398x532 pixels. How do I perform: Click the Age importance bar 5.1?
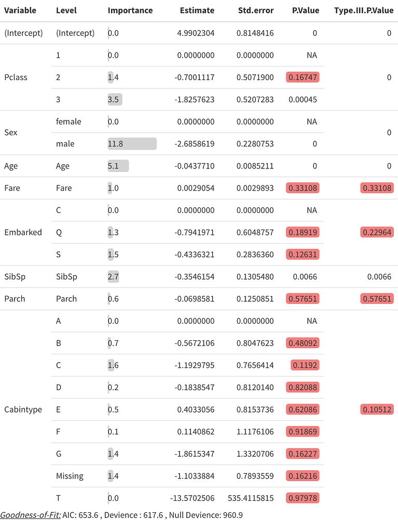[118, 166]
